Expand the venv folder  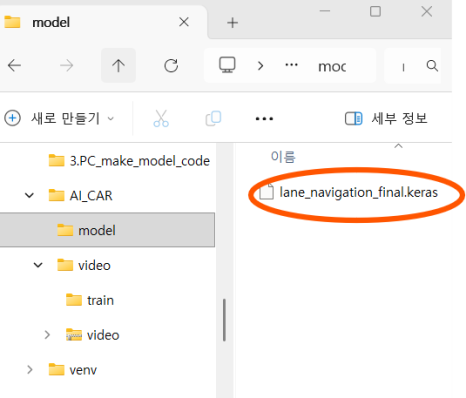click(x=29, y=370)
